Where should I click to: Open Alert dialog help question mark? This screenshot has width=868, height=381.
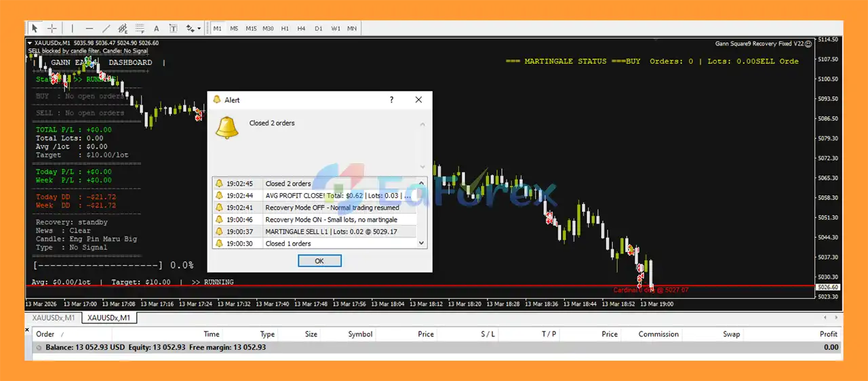coord(391,100)
